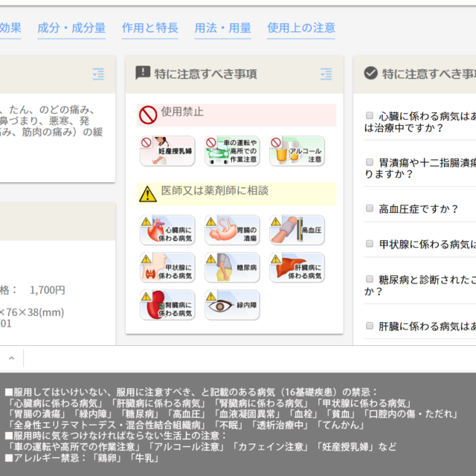476x476 pixels.
Task: Click the 腎臓病に係わる病気 icon
Action: pyautogui.click(x=167, y=305)
